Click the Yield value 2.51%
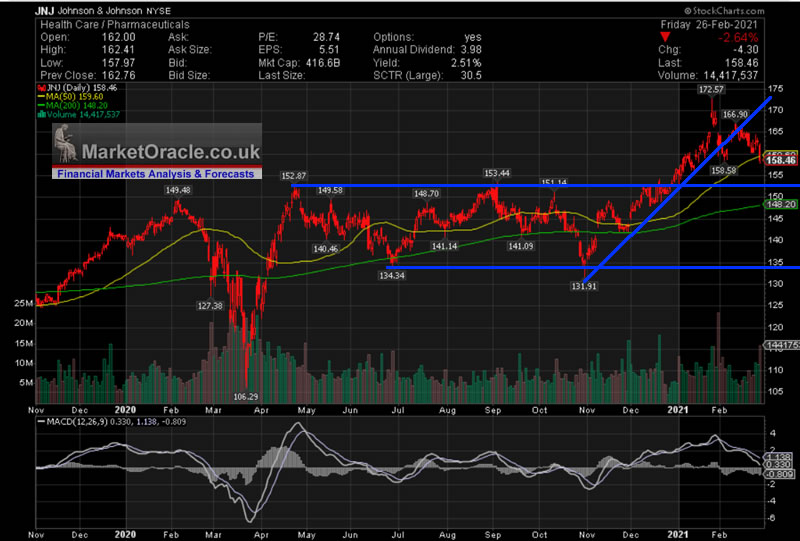The height and width of the screenshot is (541, 800). tap(465, 63)
